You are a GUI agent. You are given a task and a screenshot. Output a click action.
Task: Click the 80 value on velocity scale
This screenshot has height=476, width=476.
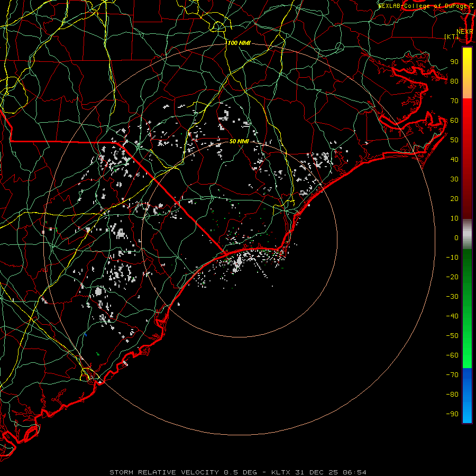coord(454,81)
